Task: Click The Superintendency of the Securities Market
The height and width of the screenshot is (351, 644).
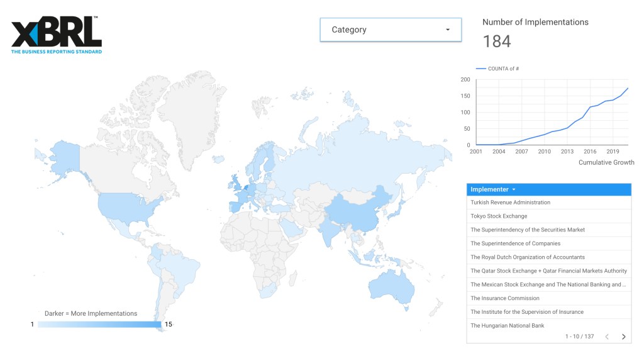Action: tap(527, 230)
